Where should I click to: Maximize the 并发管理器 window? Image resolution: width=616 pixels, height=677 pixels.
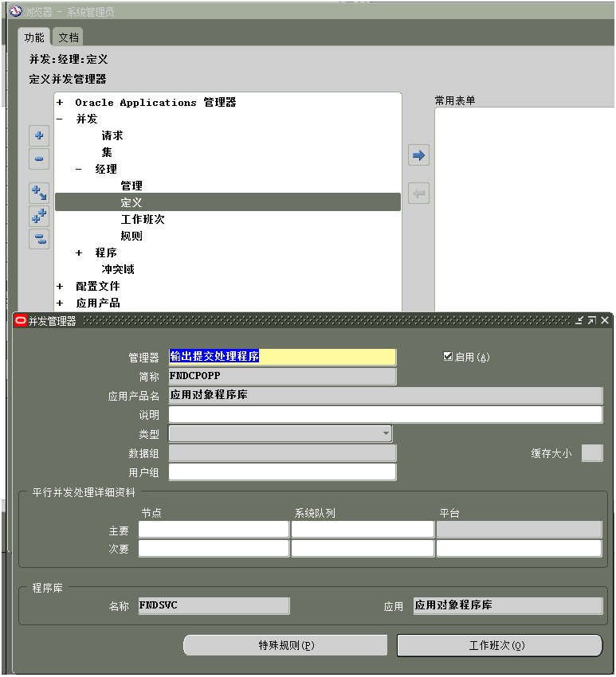592,320
